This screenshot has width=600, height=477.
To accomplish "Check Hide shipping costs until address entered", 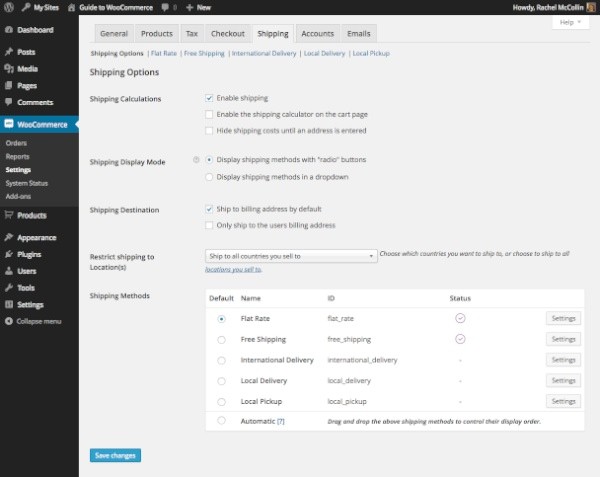I will [209, 131].
